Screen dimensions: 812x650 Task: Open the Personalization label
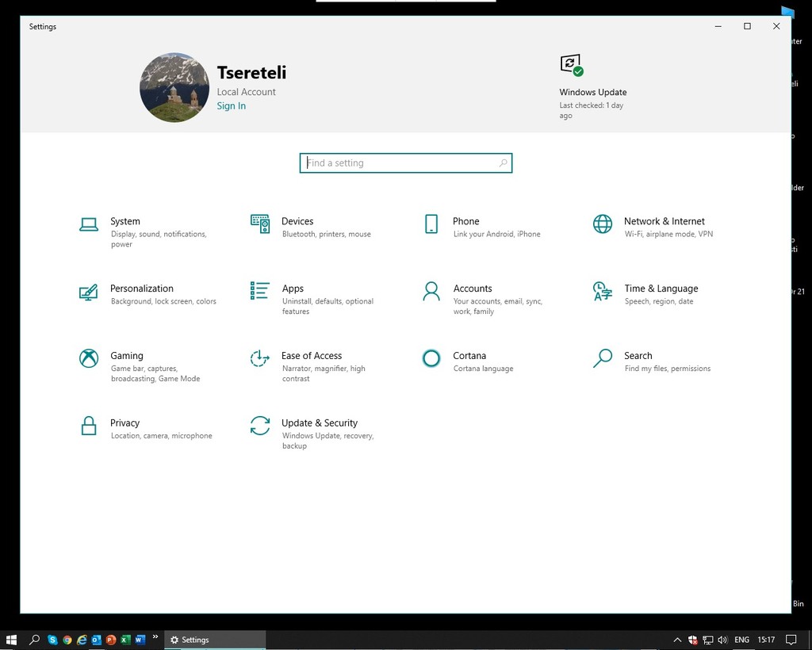tap(141, 289)
